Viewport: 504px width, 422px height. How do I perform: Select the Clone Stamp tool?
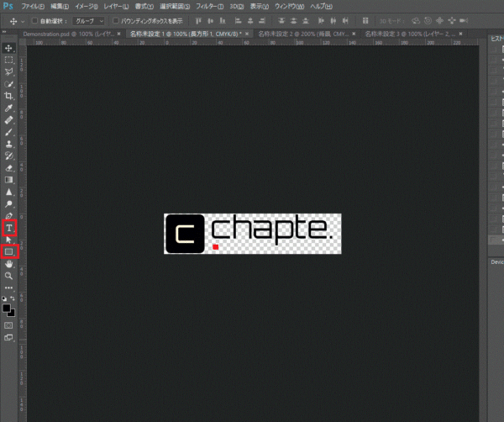pos(8,144)
